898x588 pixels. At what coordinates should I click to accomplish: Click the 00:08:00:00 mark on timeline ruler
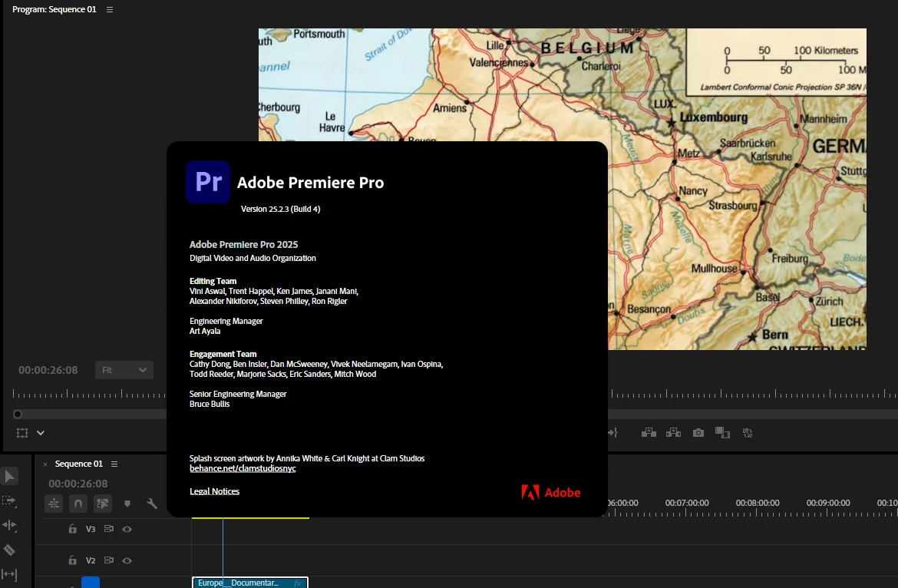757,504
